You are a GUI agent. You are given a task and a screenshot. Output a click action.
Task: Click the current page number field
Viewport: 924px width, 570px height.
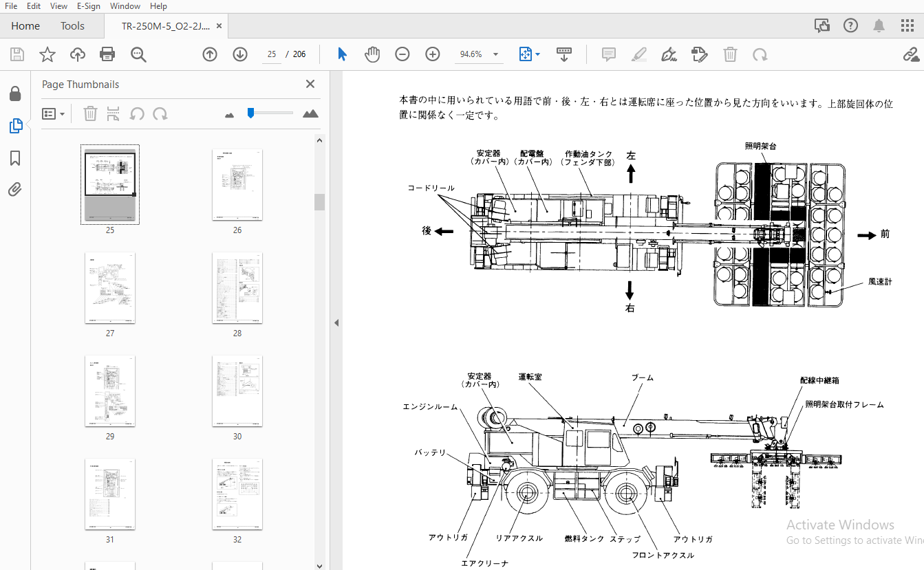point(271,54)
